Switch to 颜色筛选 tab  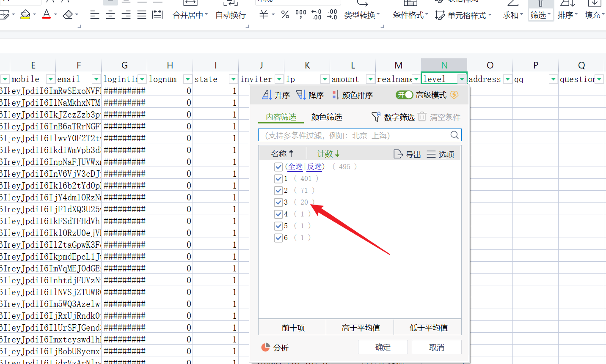[x=327, y=117]
